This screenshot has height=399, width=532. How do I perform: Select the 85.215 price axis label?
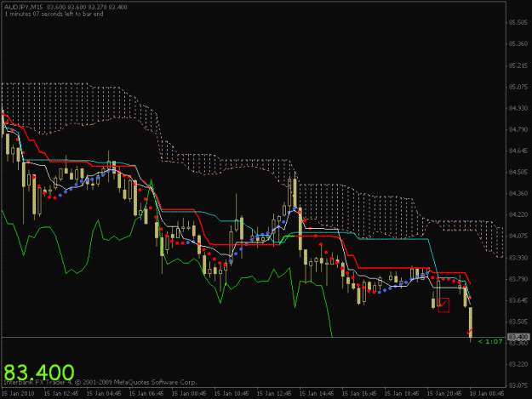pos(518,66)
